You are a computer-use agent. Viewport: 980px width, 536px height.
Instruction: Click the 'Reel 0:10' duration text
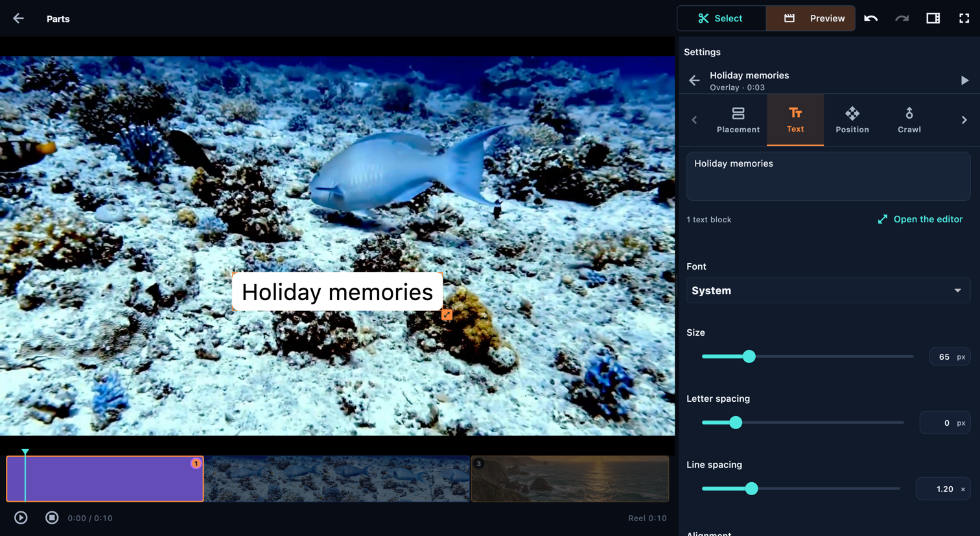click(647, 518)
